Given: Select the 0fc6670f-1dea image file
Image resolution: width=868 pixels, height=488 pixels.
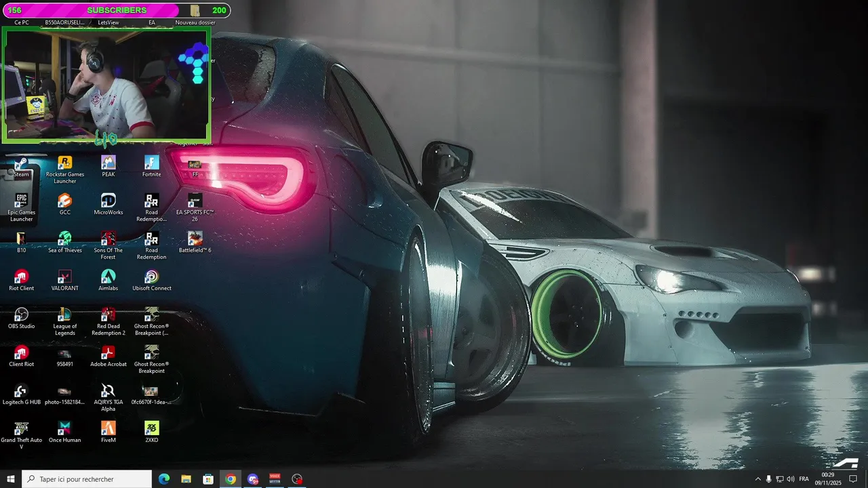Looking at the screenshot, I should (151, 396).
